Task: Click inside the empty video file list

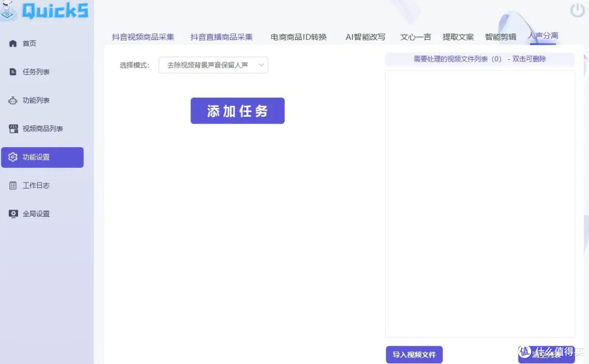Action: [x=480, y=204]
